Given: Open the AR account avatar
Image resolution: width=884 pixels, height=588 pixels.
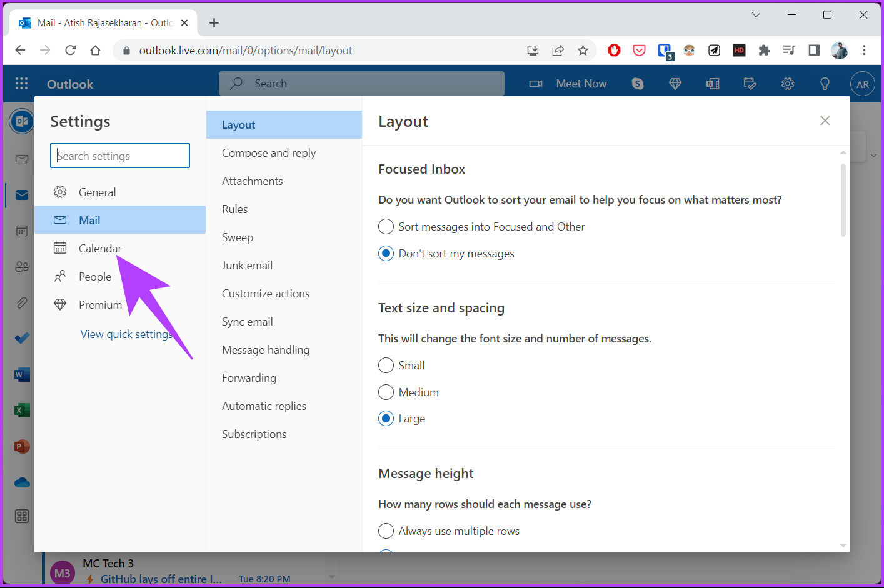Looking at the screenshot, I should pyautogui.click(x=863, y=84).
